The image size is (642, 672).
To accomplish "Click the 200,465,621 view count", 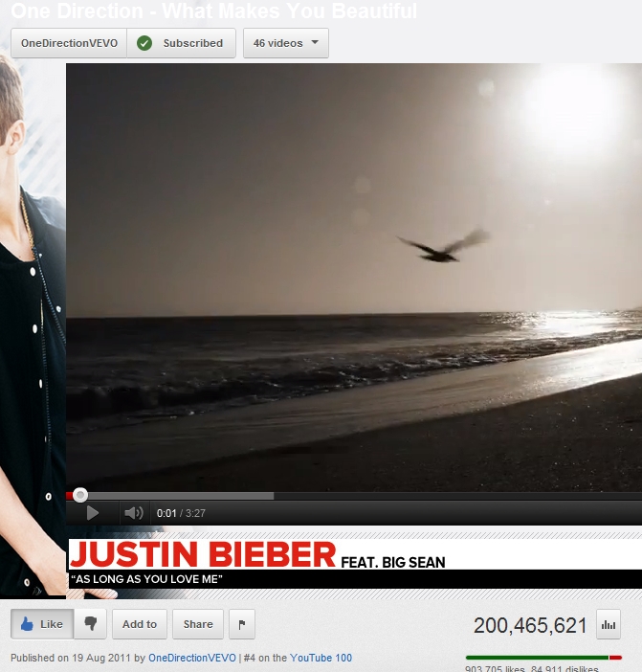I will (530, 625).
